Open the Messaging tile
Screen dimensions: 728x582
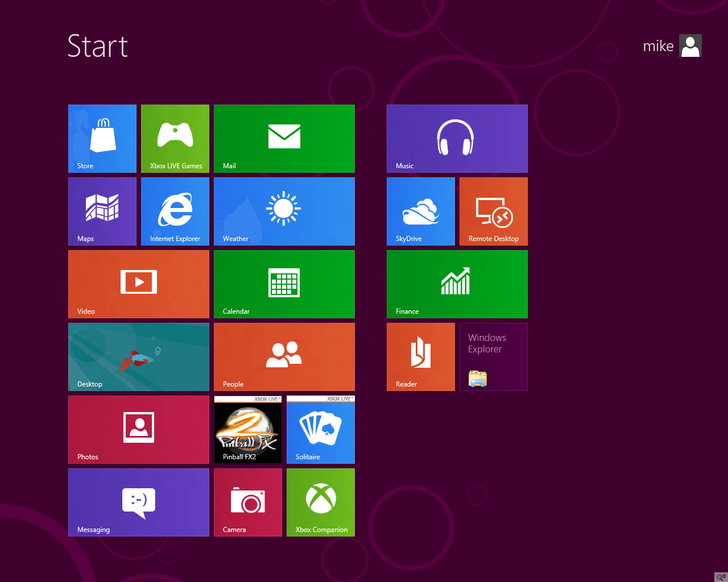pos(139,502)
